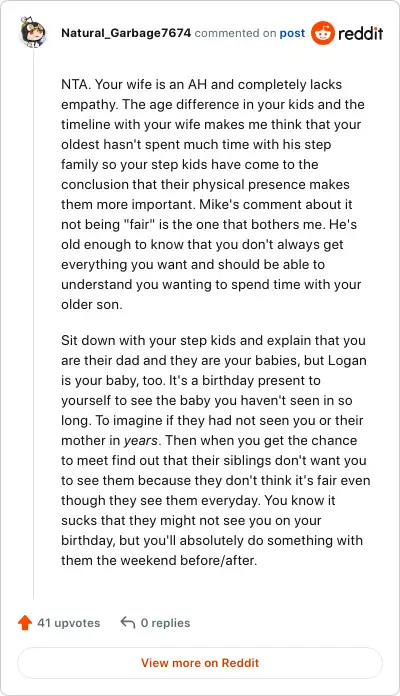
Task: Click the "commented on" header text
Action: click(235, 33)
